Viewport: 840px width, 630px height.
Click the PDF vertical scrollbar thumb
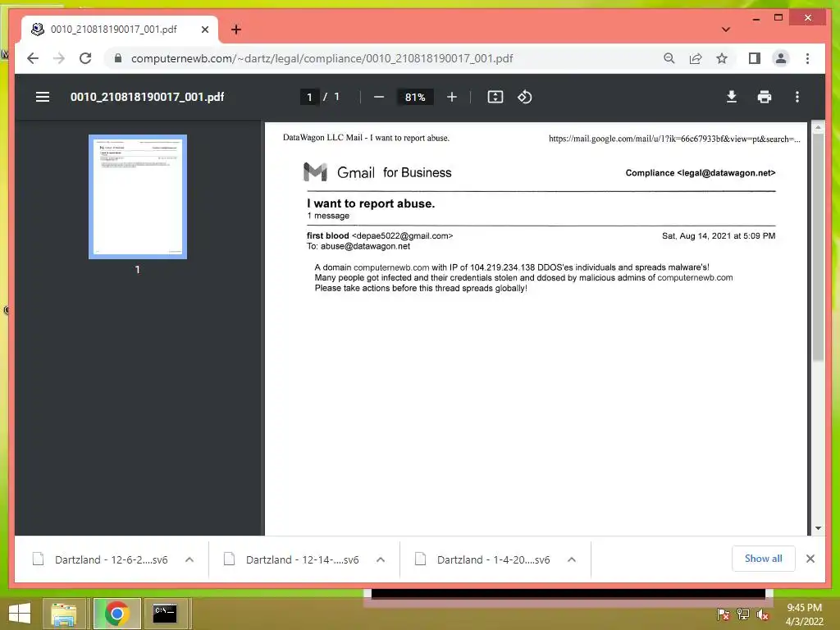(x=818, y=248)
